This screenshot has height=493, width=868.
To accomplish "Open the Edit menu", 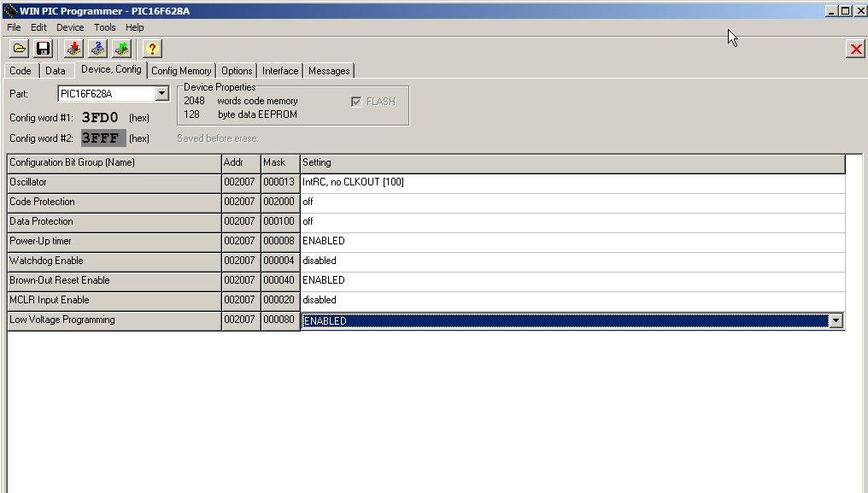I will pyautogui.click(x=38, y=27).
